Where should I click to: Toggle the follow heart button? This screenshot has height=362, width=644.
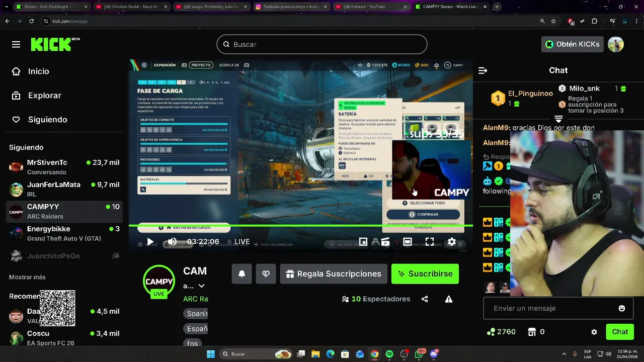pyautogui.click(x=266, y=274)
